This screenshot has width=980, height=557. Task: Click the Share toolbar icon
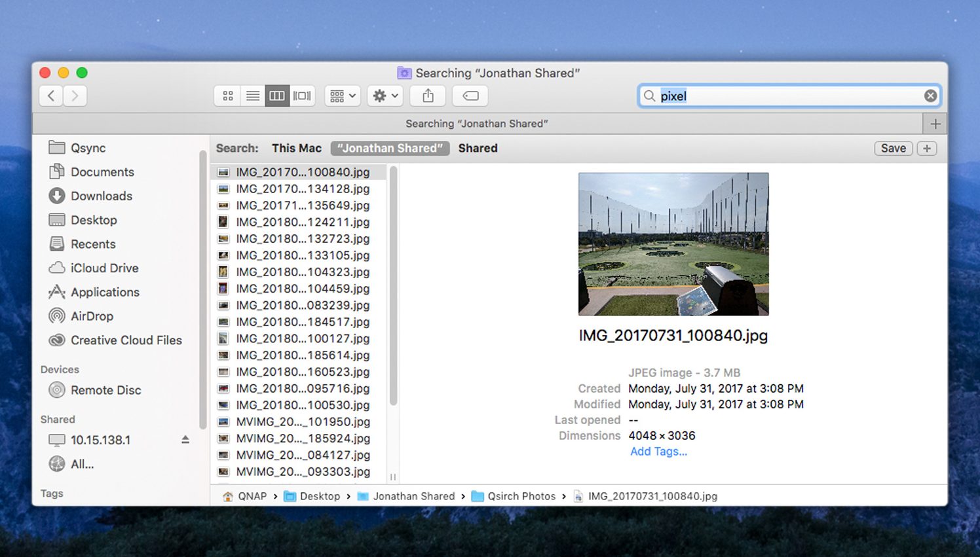tap(428, 96)
